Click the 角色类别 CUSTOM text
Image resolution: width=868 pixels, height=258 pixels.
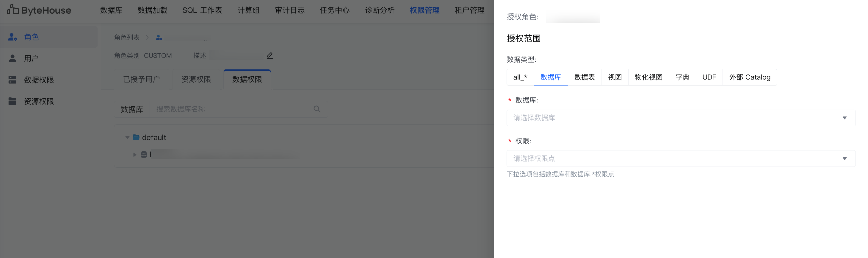pyautogui.click(x=143, y=56)
